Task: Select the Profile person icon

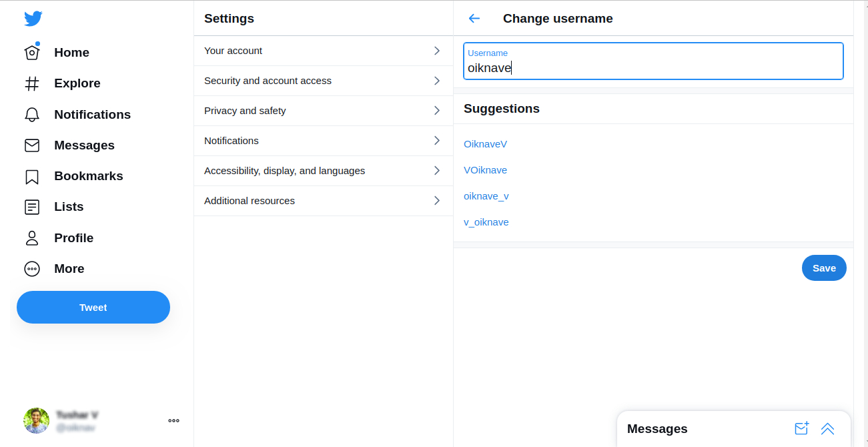Action: (x=32, y=238)
